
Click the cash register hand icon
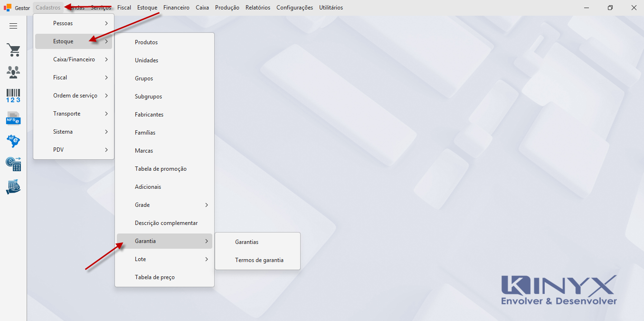point(13,187)
